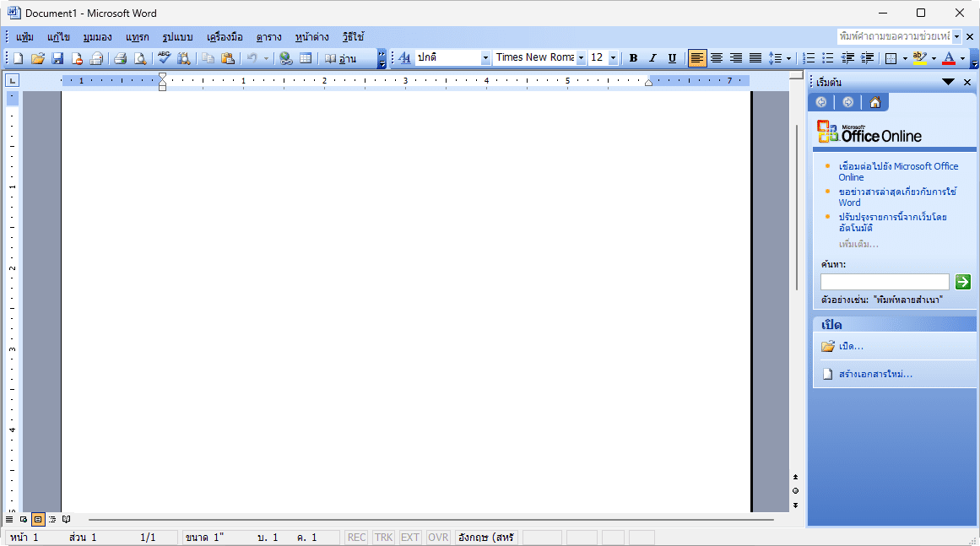The height and width of the screenshot is (546, 980).
Task: Click the Paste clipboard icon
Action: pos(228,58)
